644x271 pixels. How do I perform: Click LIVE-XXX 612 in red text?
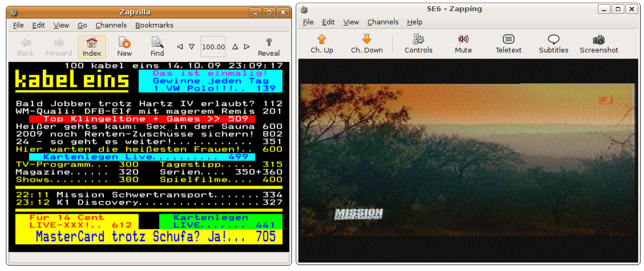[x=81, y=225]
